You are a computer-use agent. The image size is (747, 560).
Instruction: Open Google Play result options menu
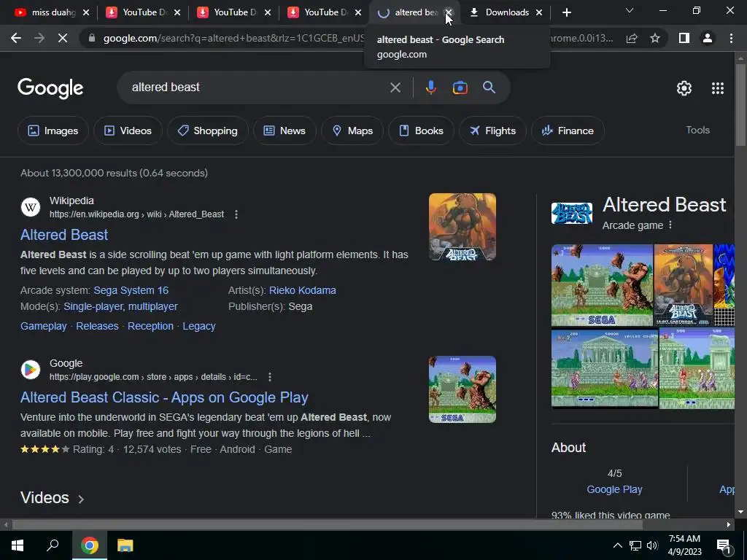[270, 377]
